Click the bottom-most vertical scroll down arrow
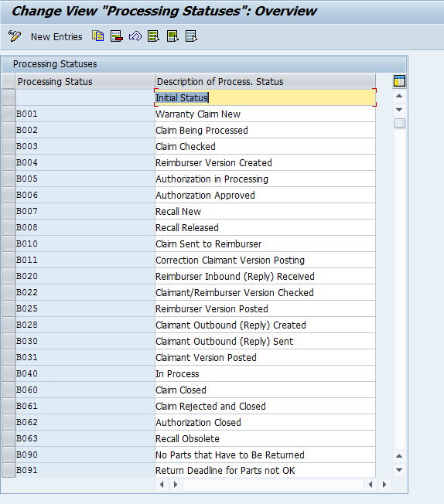444x504 pixels. (399, 470)
